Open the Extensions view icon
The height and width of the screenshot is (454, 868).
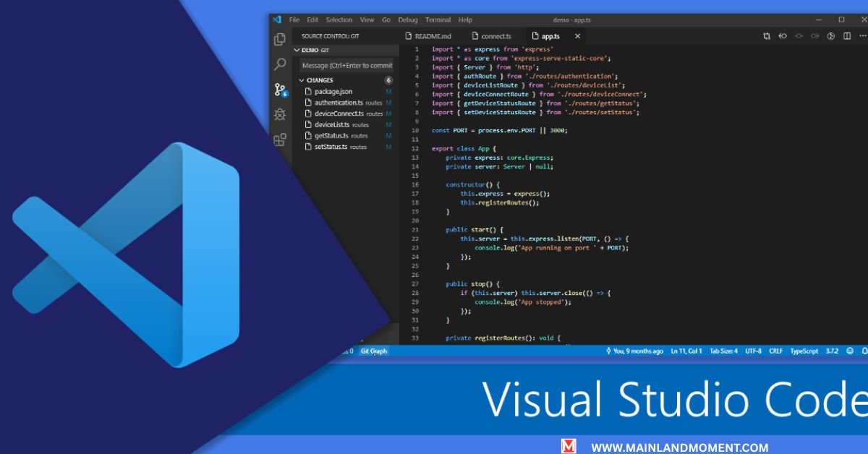tap(280, 140)
